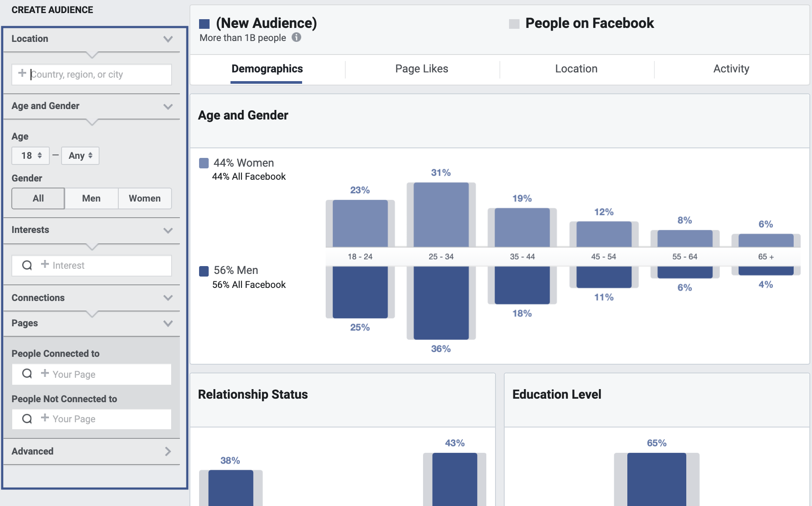Switch to the Page Likes tab
This screenshot has width=812, height=506.
pyautogui.click(x=421, y=68)
